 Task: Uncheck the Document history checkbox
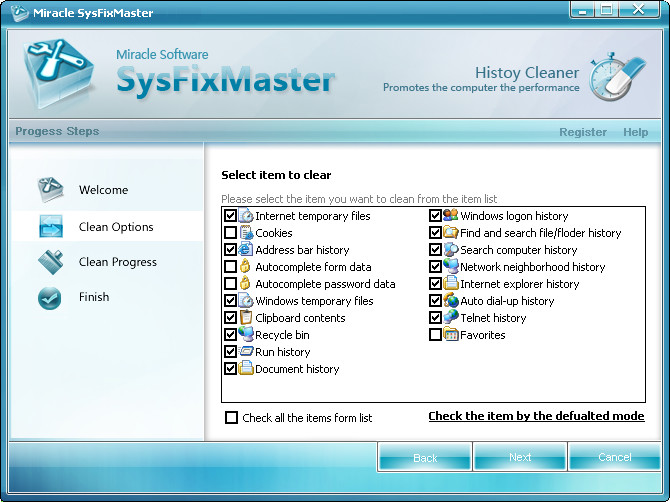coord(230,369)
